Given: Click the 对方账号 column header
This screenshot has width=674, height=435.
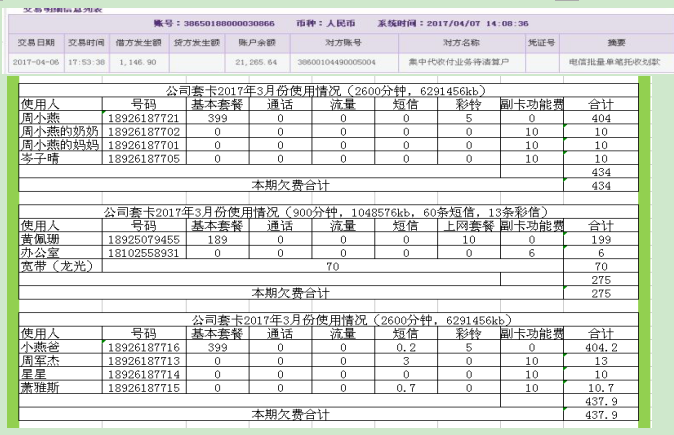Looking at the screenshot, I should click(343, 43).
